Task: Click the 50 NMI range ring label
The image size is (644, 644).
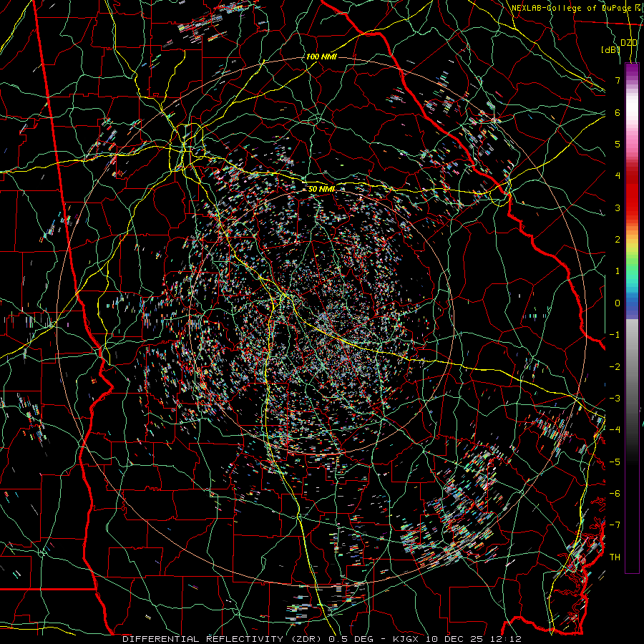Action: click(x=321, y=189)
